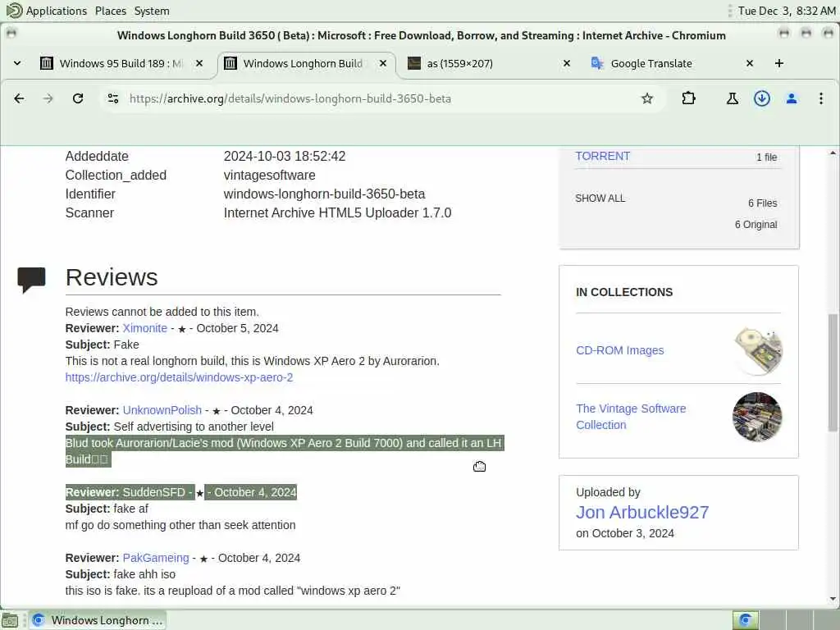Click the vintagesoftware collection value
The image size is (840, 630).
tap(269, 176)
